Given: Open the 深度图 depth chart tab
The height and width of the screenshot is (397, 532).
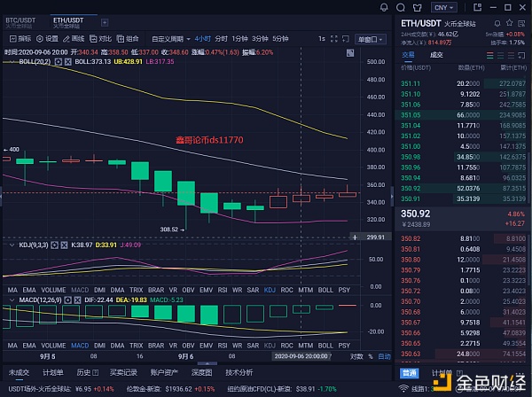Looking at the screenshot, I should (x=205, y=373).
